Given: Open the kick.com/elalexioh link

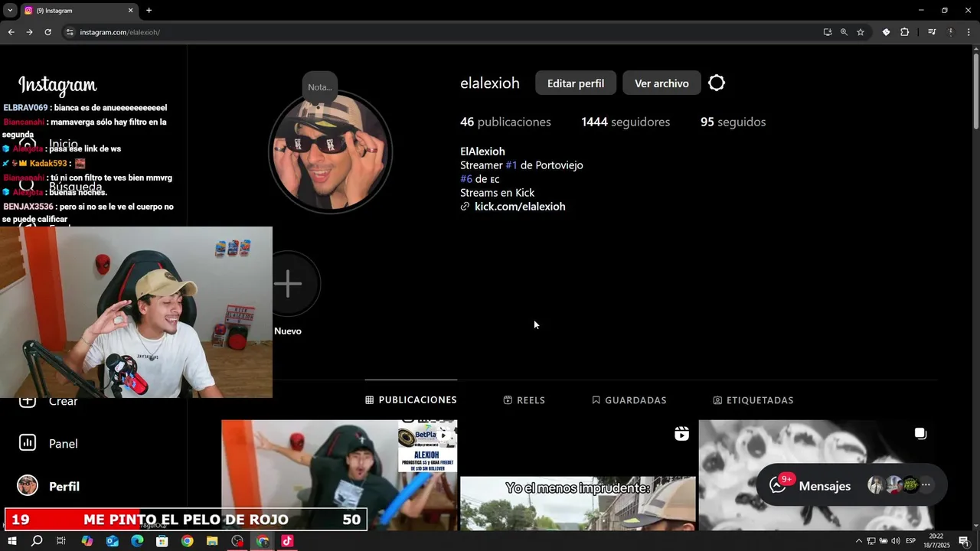Looking at the screenshot, I should coord(520,207).
